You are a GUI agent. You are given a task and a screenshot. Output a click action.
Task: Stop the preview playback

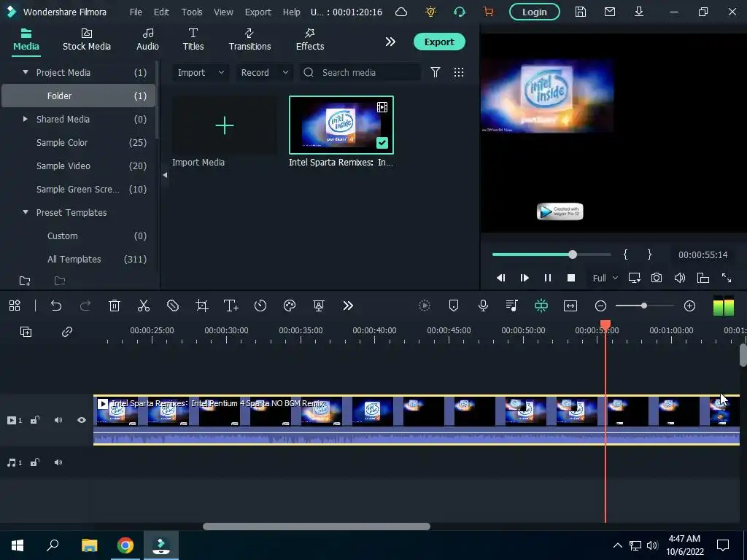(571, 278)
